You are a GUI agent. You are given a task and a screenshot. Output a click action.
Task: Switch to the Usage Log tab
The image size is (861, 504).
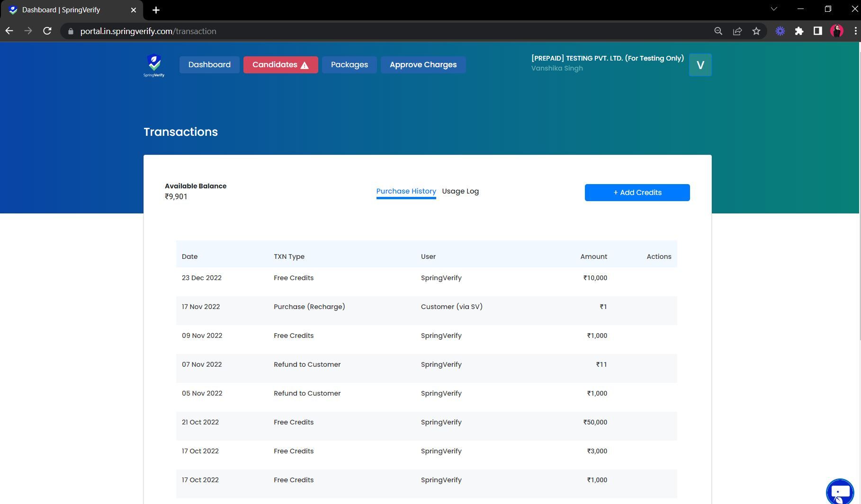click(x=460, y=191)
